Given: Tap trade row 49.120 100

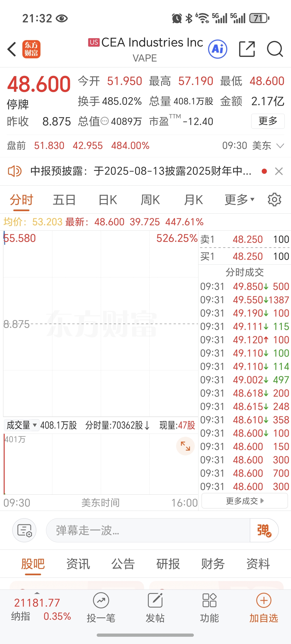Looking at the screenshot, I should point(245,340).
